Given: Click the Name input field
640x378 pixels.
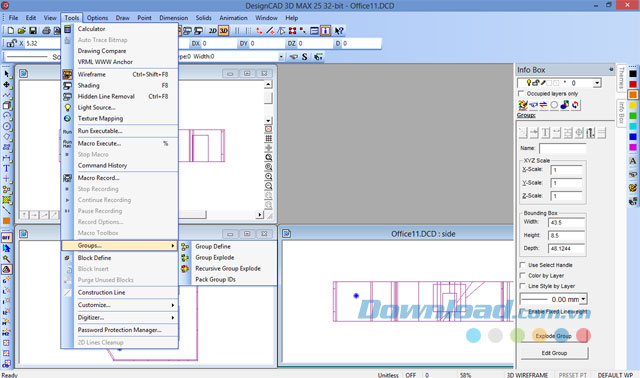Looking at the screenshot, I should (562, 148).
